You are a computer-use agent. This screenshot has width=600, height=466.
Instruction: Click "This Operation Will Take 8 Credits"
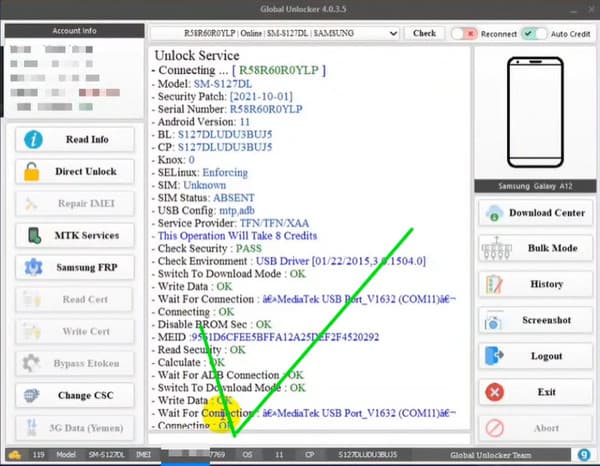(x=237, y=236)
